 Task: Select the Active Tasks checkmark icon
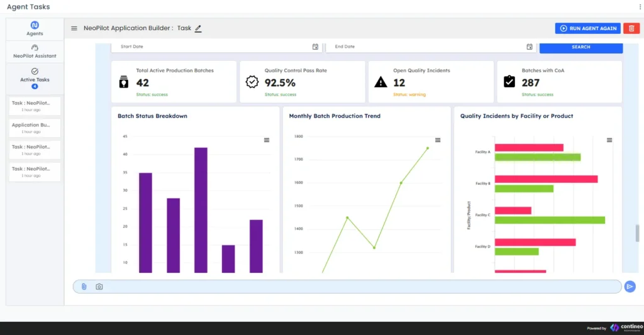[35, 72]
